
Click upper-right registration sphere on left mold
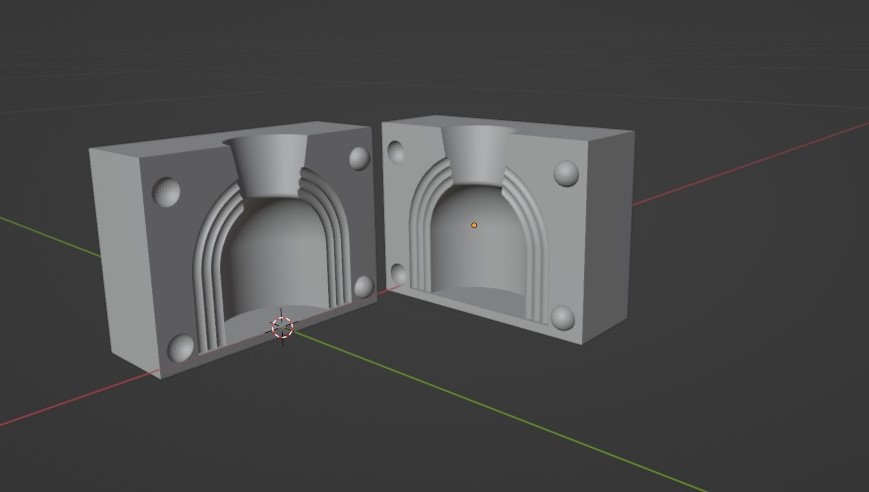(360, 158)
